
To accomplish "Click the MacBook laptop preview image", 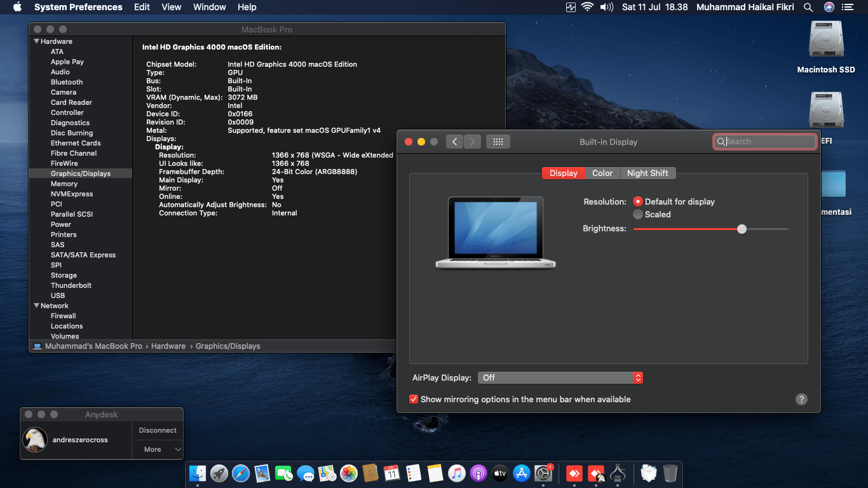I will click(496, 233).
